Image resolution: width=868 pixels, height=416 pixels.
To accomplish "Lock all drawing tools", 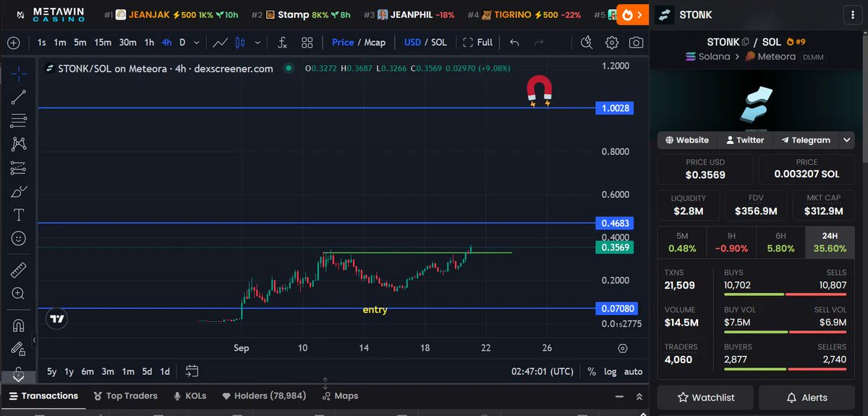I will pyautogui.click(x=19, y=349).
